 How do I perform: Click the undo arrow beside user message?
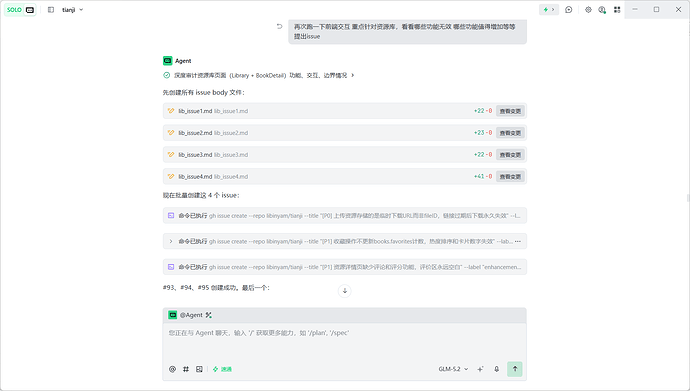coord(279,26)
